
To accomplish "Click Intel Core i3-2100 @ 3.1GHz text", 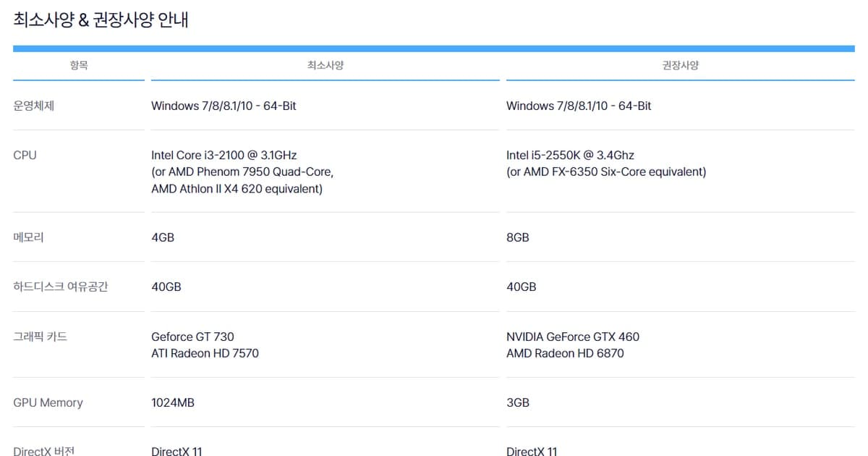I will click(x=224, y=155).
